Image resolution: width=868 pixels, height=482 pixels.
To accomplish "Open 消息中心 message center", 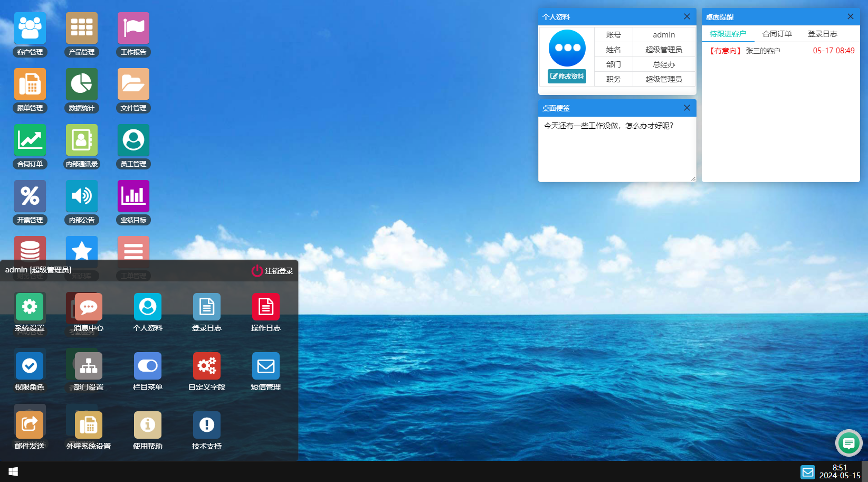I will click(89, 307).
